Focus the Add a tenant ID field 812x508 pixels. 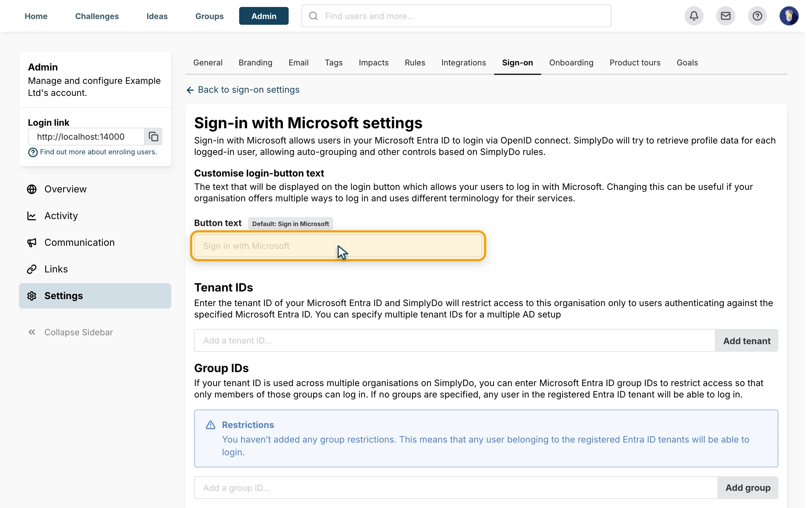454,341
